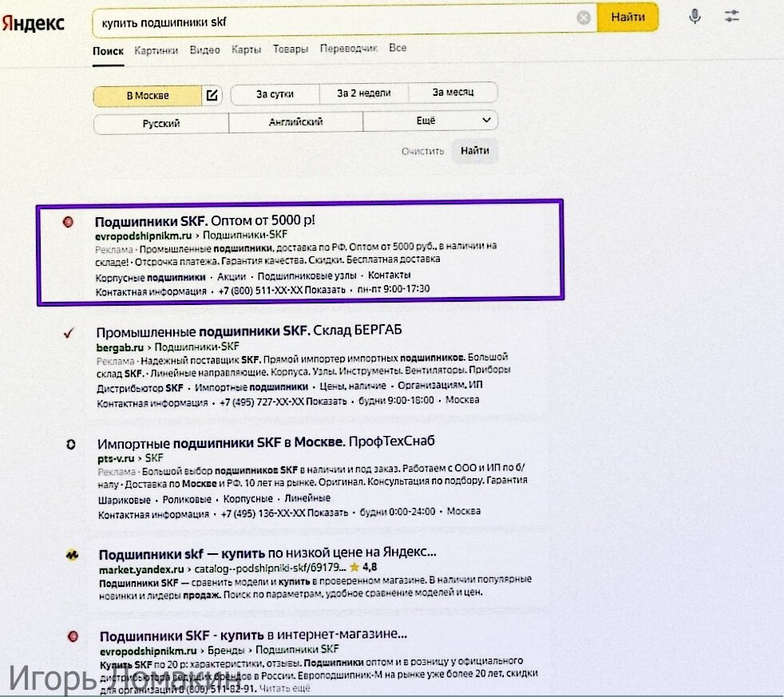Open search filter settings sliders icon
The width and height of the screenshot is (784, 697).
(x=731, y=16)
